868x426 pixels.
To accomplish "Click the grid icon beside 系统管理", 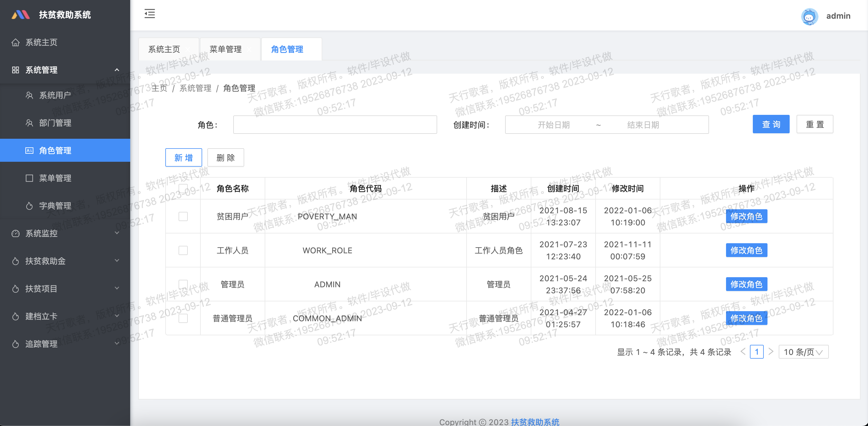I will click(16, 70).
